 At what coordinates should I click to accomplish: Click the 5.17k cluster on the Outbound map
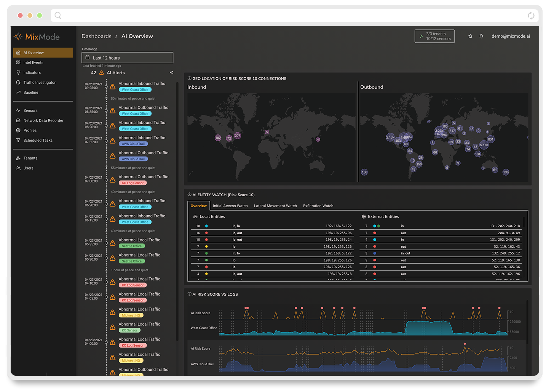coord(484,145)
